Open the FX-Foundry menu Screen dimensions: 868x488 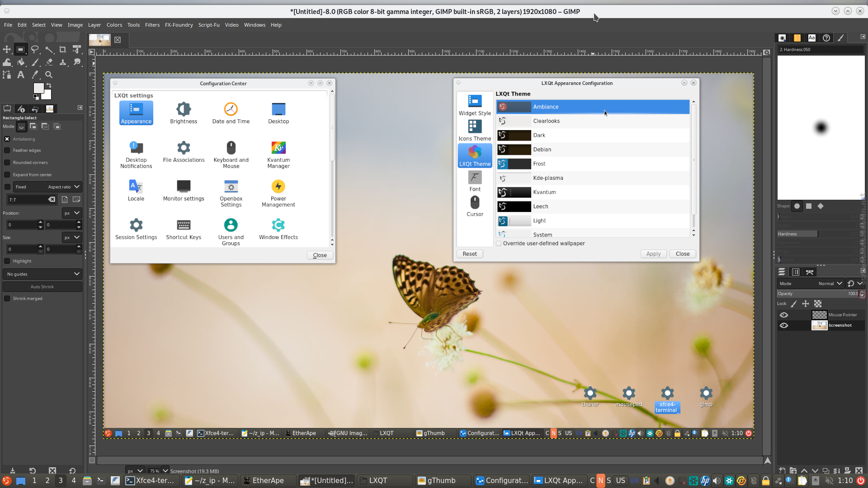tap(179, 25)
